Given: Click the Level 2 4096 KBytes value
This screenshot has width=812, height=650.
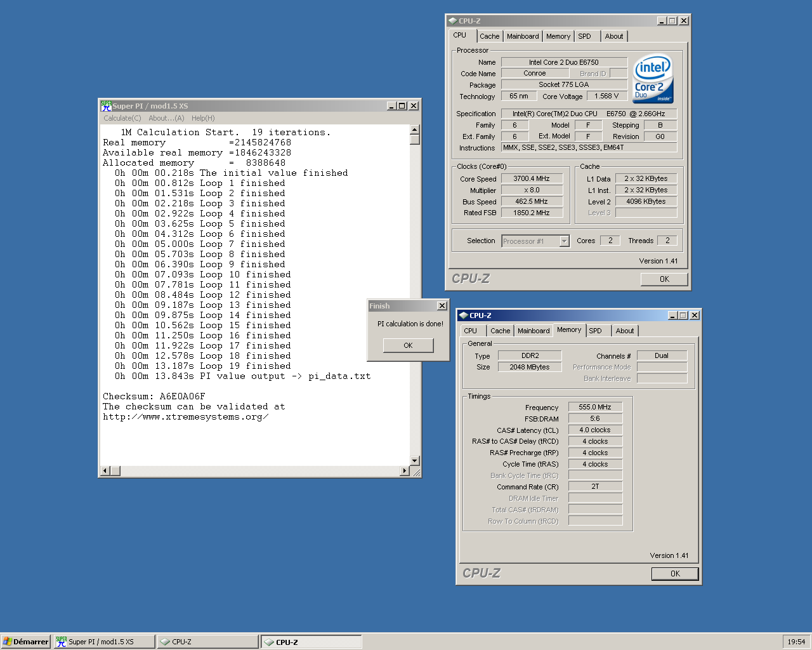Looking at the screenshot, I should (646, 202).
